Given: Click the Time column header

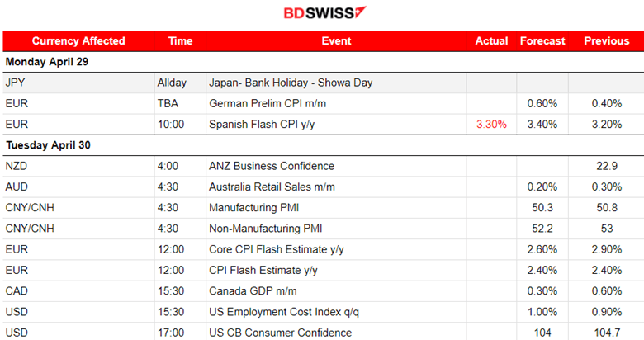Looking at the screenshot, I should (180, 40).
